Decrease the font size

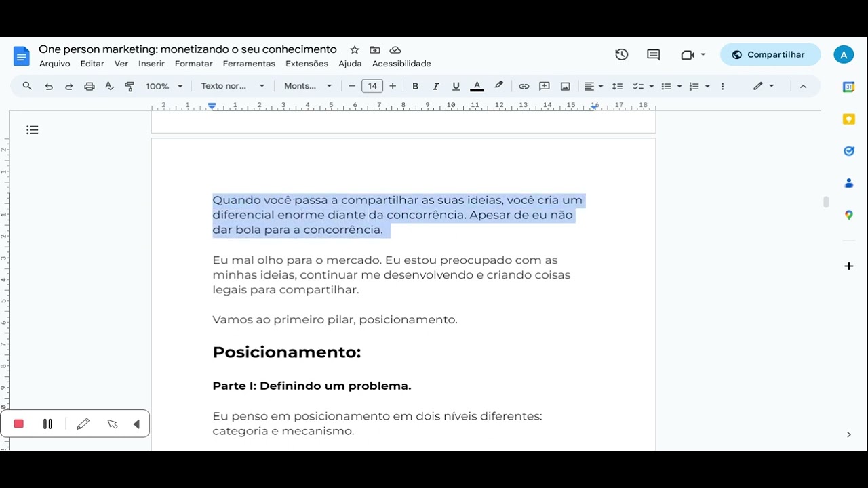(x=352, y=86)
